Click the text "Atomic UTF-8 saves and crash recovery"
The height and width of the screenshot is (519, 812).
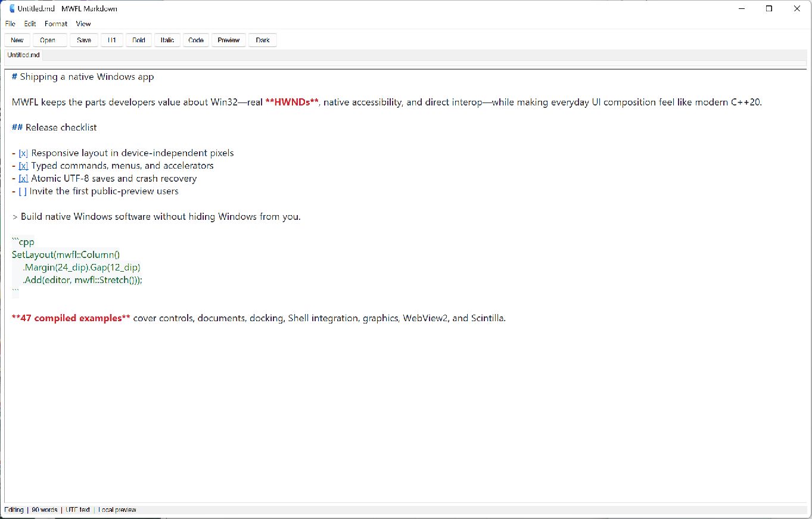coord(114,178)
